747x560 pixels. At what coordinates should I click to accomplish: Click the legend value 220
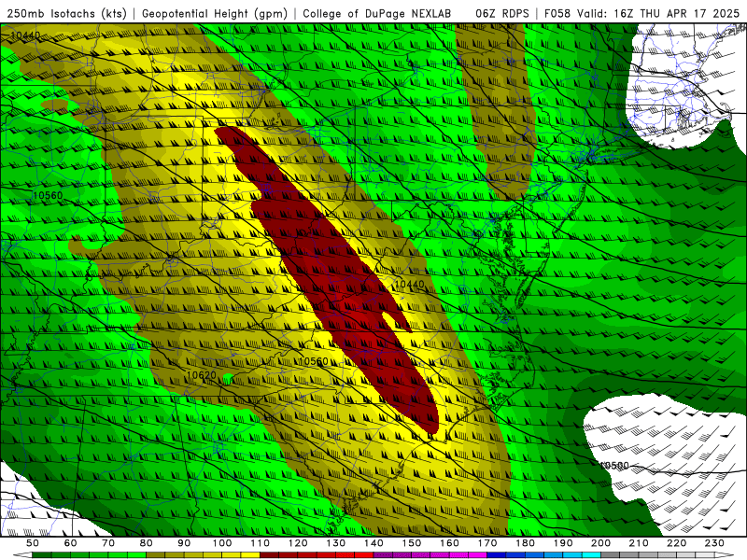pyautogui.click(x=677, y=543)
